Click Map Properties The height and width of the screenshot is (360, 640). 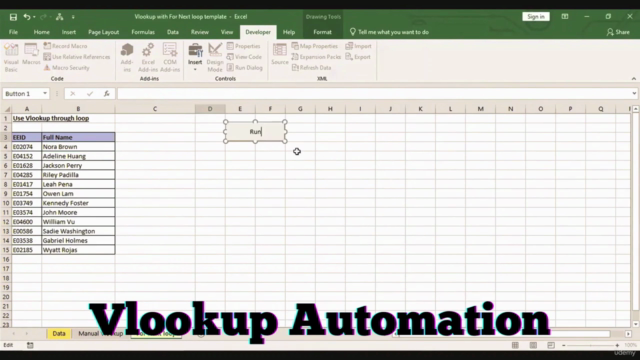315,46
